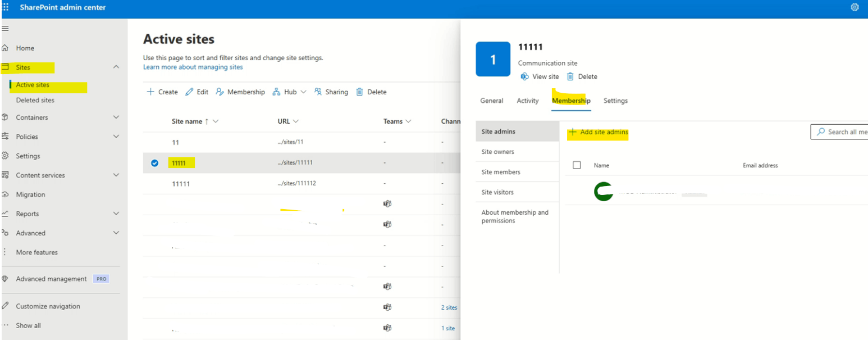
Task: Expand the Advanced section chevron
Action: [116, 233]
